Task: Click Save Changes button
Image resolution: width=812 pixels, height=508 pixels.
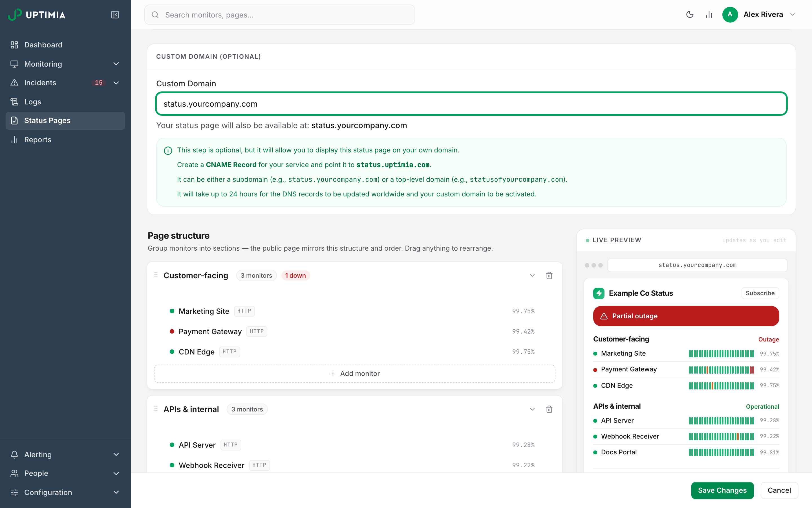Action: [x=722, y=491]
